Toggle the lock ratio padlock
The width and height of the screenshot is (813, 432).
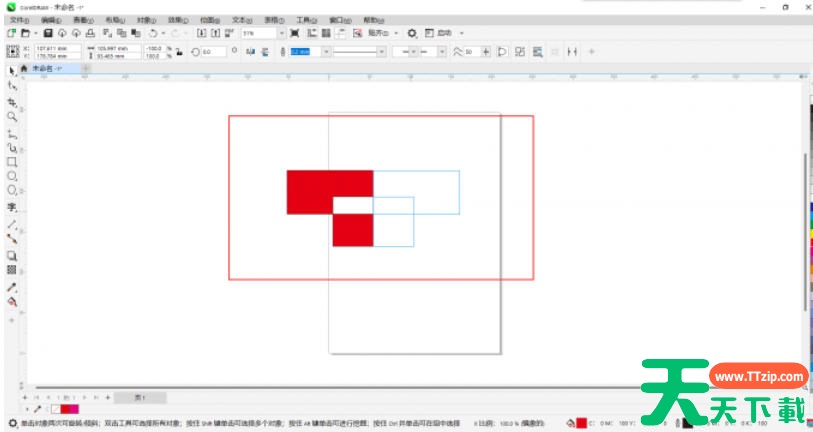point(178,51)
